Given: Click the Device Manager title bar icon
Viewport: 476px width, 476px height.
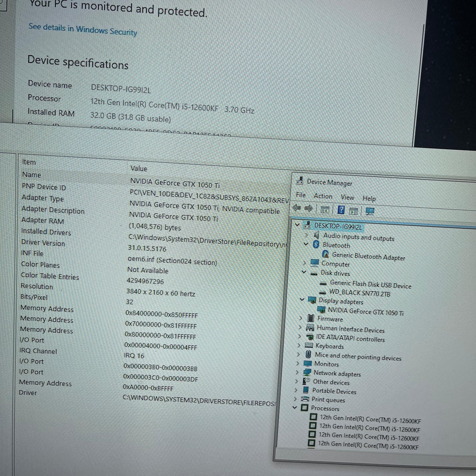Looking at the screenshot, I should click(x=300, y=181).
